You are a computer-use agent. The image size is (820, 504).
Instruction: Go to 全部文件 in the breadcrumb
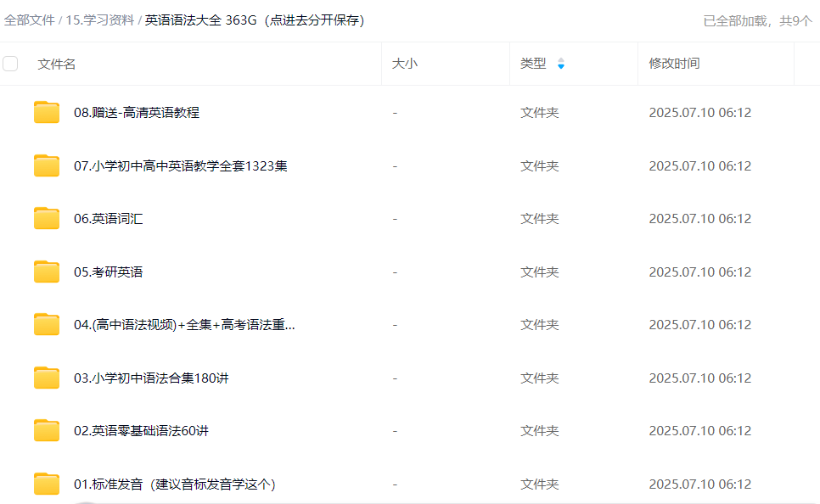coord(30,20)
